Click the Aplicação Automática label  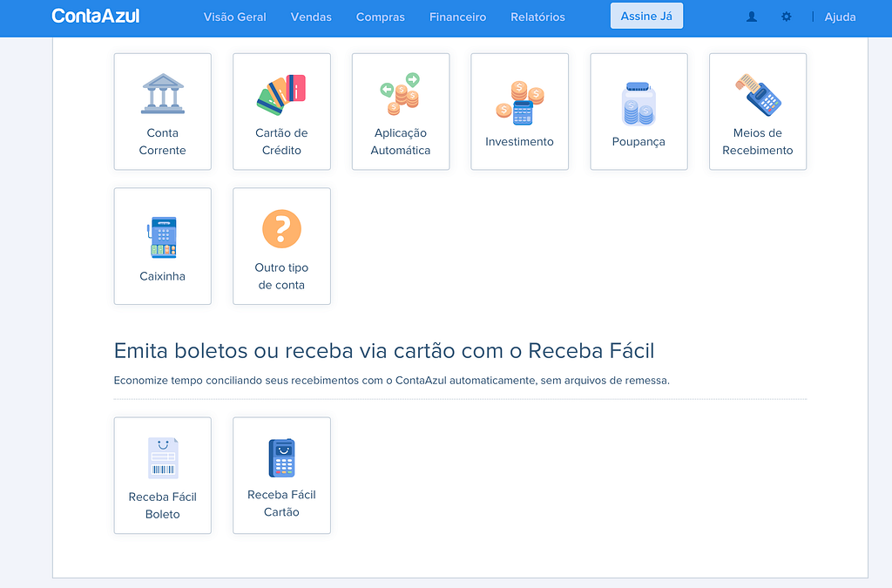coord(401,142)
